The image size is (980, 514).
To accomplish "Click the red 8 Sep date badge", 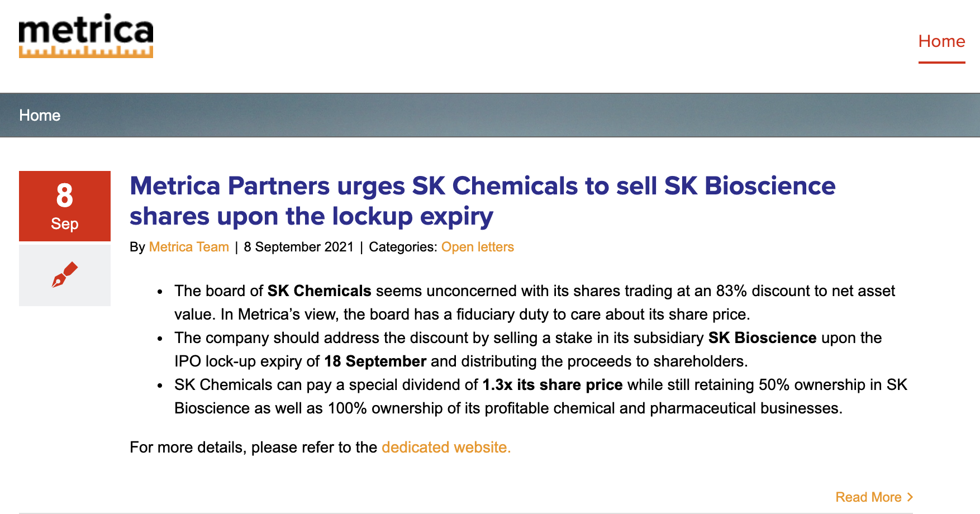I will pos(65,206).
